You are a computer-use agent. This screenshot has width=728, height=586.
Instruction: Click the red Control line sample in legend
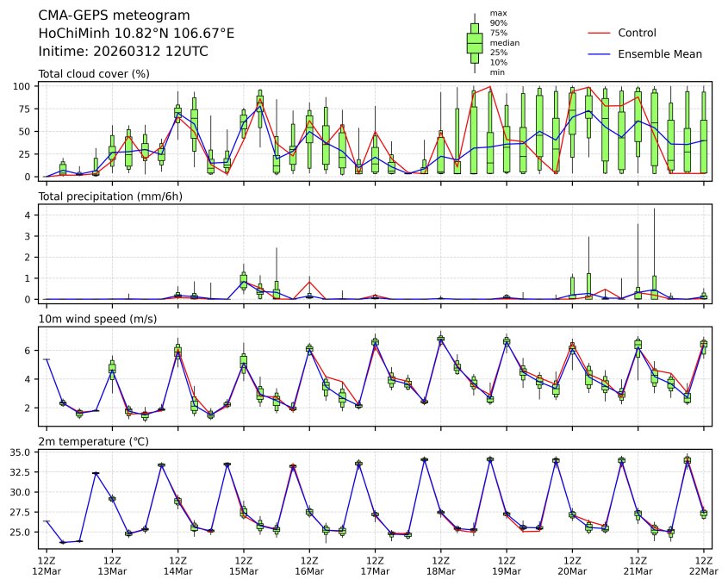tap(599, 33)
